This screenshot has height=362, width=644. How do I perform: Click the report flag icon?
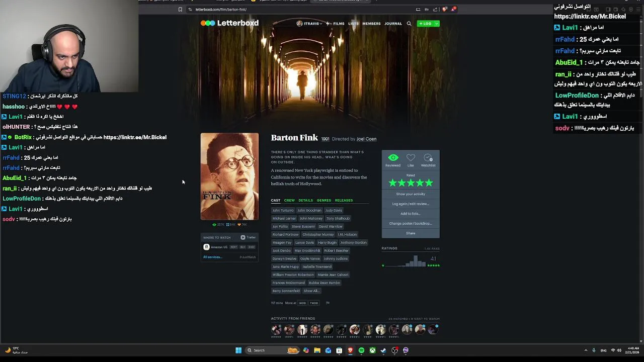pos(328,303)
